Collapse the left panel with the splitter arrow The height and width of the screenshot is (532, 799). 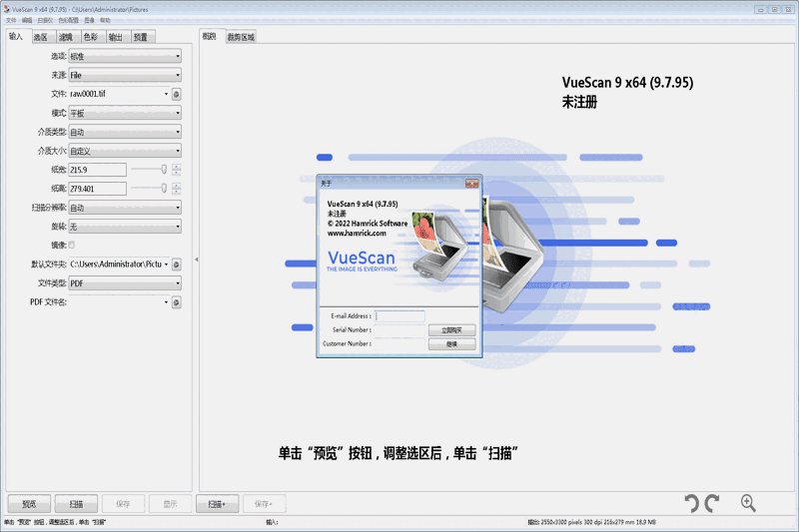196,260
